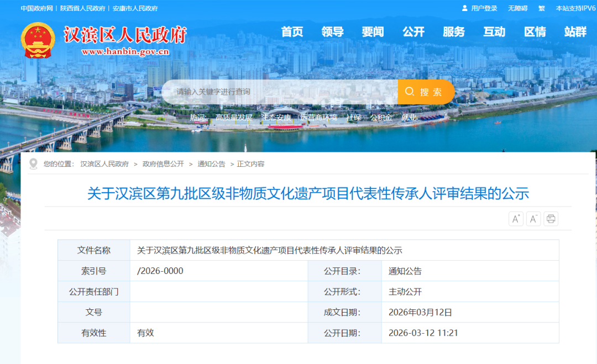Go to 通知公告 breadcrumb link

tap(211, 164)
